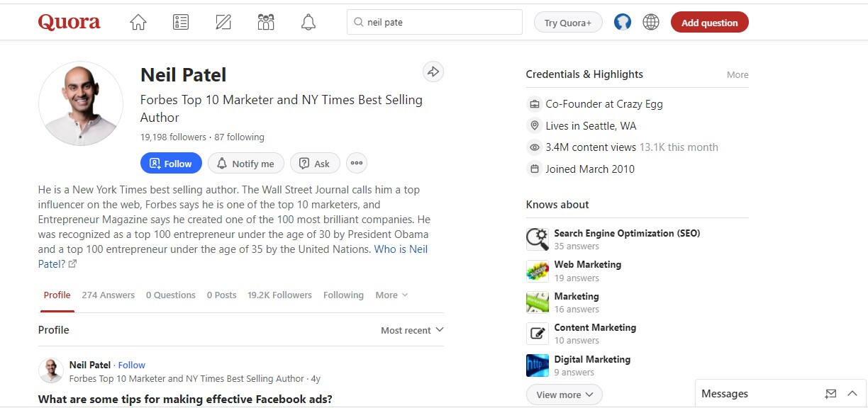
Task: Switch to the 0 Posts tab
Action: point(222,295)
